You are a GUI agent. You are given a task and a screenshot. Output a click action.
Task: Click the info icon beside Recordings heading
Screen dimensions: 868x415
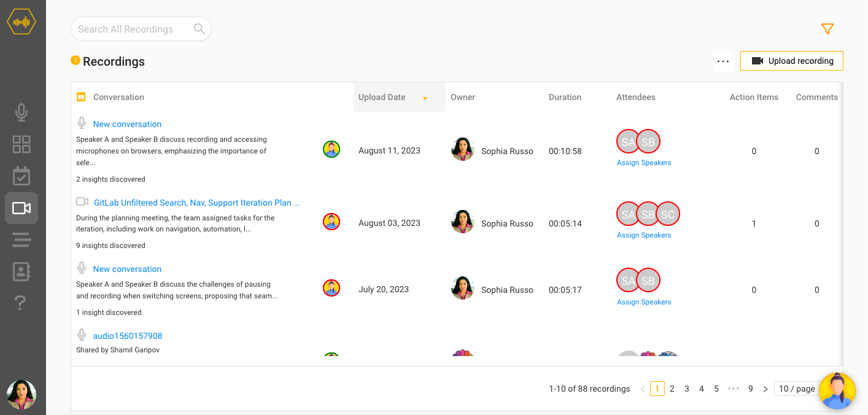coord(76,60)
